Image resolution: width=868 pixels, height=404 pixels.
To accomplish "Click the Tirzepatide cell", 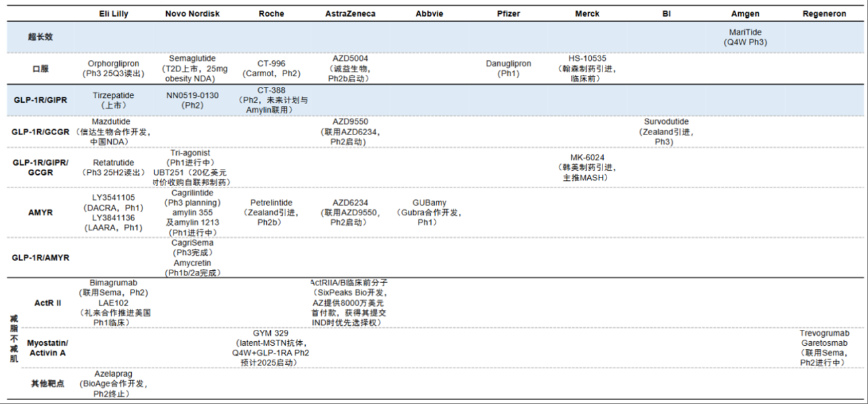I will click(113, 100).
